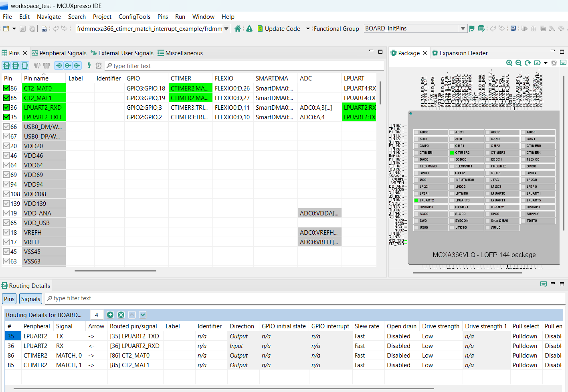The image size is (568, 392).
Task: Open the ConfigTools menu
Action: pos(134,17)
